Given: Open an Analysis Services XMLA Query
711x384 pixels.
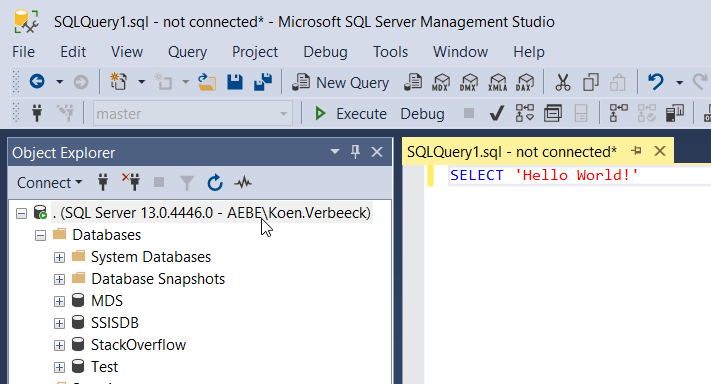Looking at the screenshot, I should click(x=497, y=82).
